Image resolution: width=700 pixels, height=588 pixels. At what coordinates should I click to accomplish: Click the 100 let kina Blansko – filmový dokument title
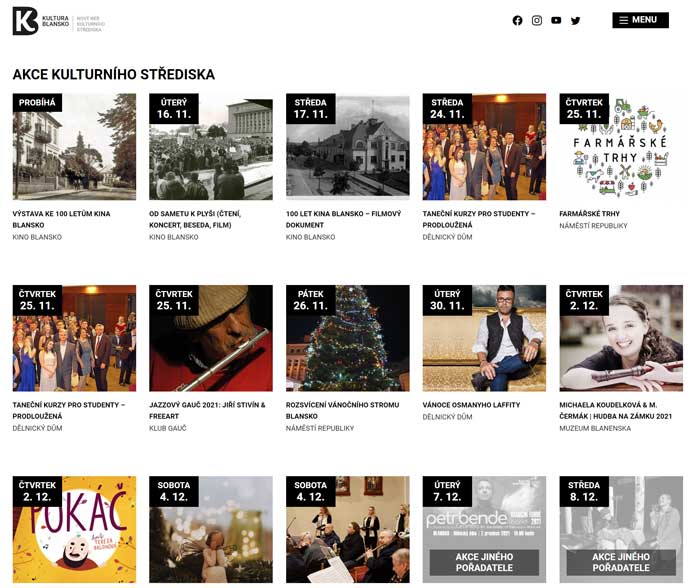(x=343, y=219)
